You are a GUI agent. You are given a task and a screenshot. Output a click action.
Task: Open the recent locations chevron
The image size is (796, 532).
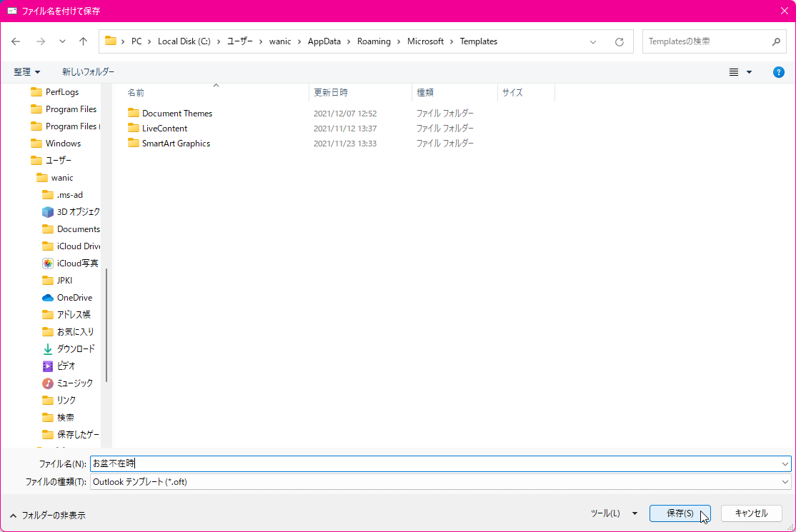[62, 41]
